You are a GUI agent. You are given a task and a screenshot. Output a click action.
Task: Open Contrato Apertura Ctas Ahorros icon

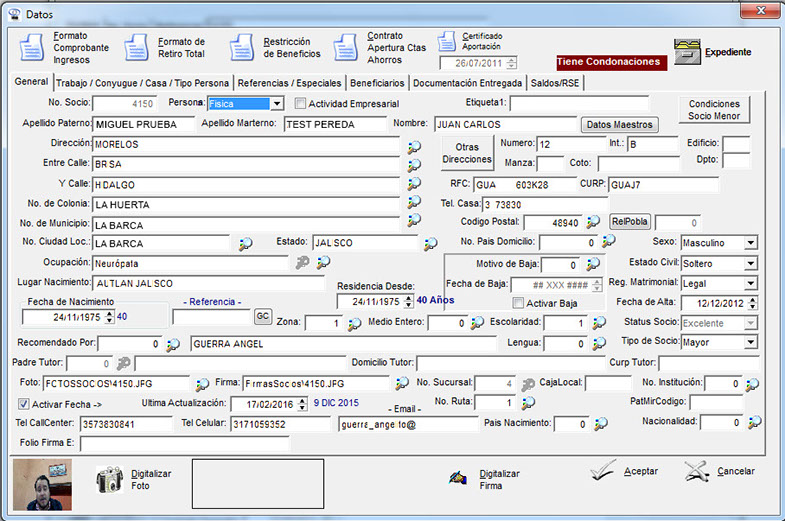coord(345,48)
